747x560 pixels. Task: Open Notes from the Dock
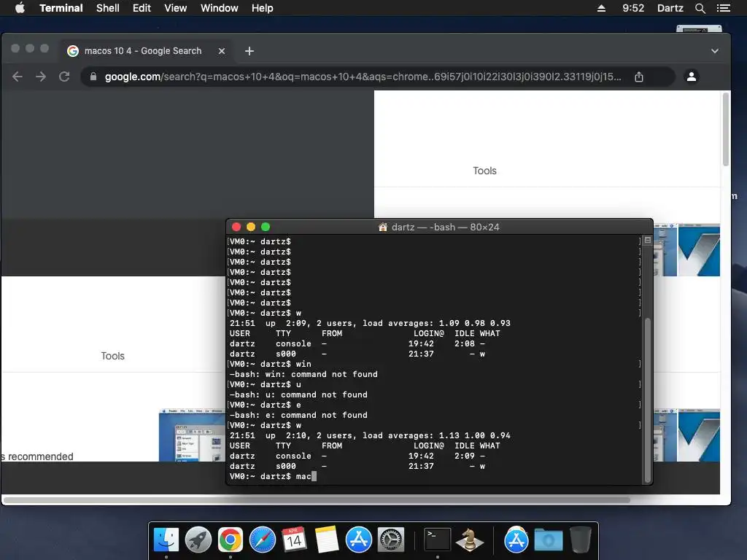(326, 540)
